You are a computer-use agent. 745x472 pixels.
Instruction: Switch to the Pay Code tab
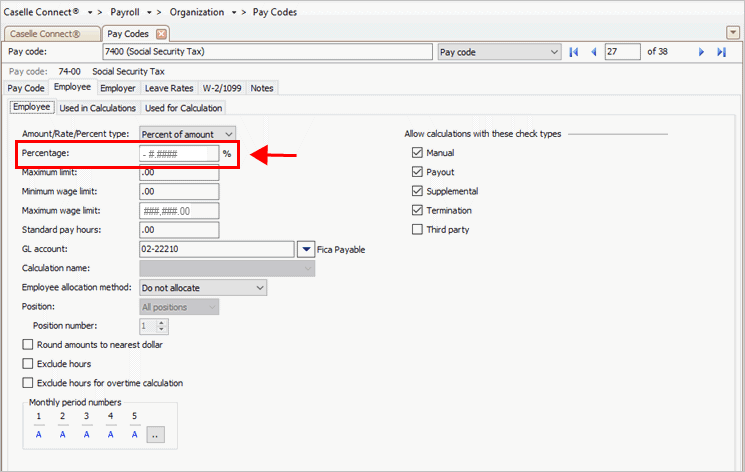(26, 88)
